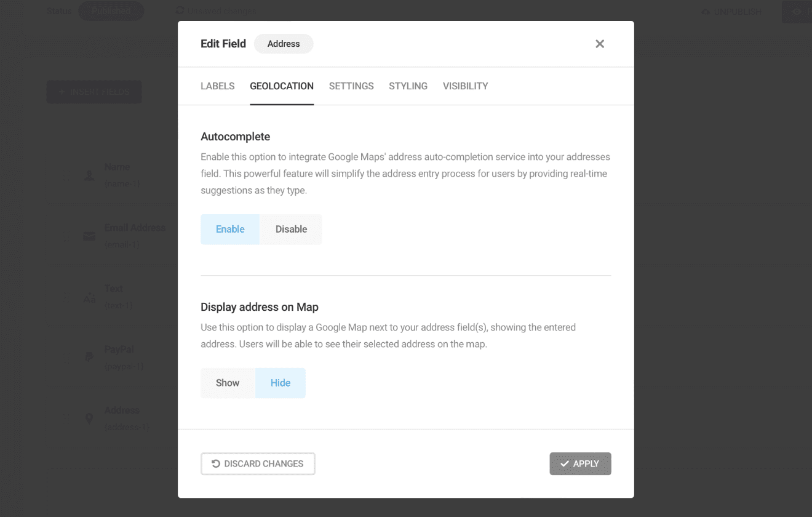Click the Published status pill
Image resolution: width=812 pixels, height=517 pixels.
pyautogui.click(x=111, y=10)
